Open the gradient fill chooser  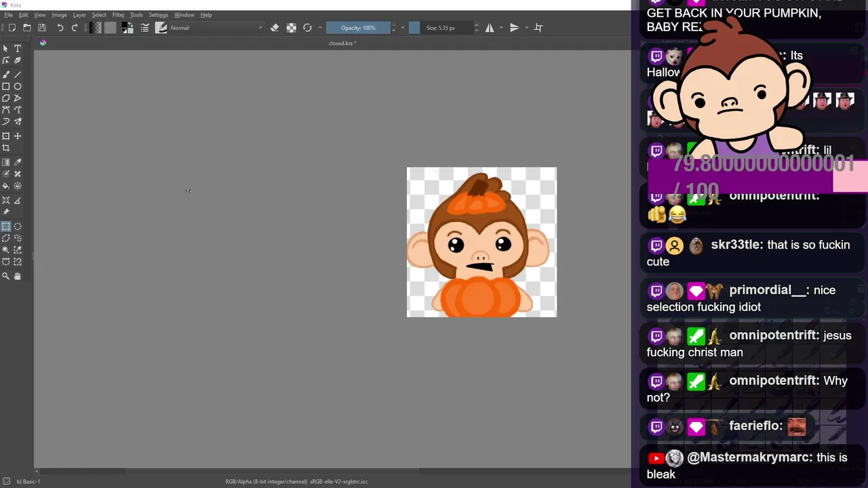point(96,28)
